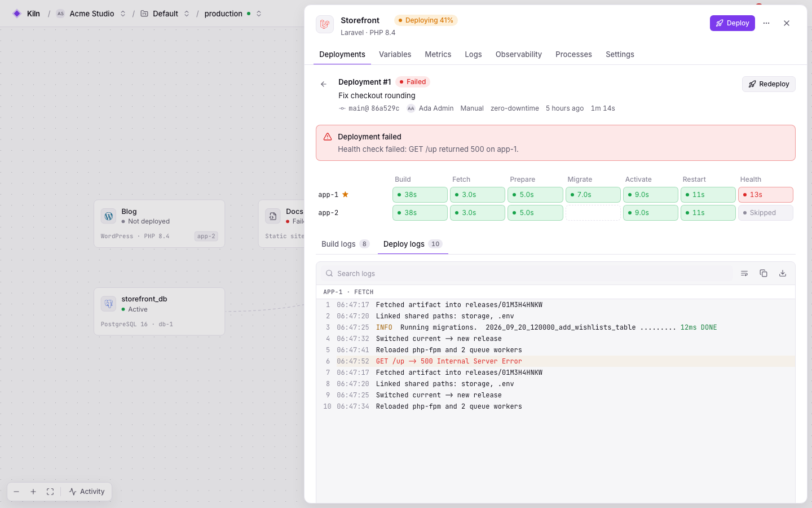The width and height of the screenshot is (812, 508).
Task: Open the Activity panel button
Action: tap(87, 492)
